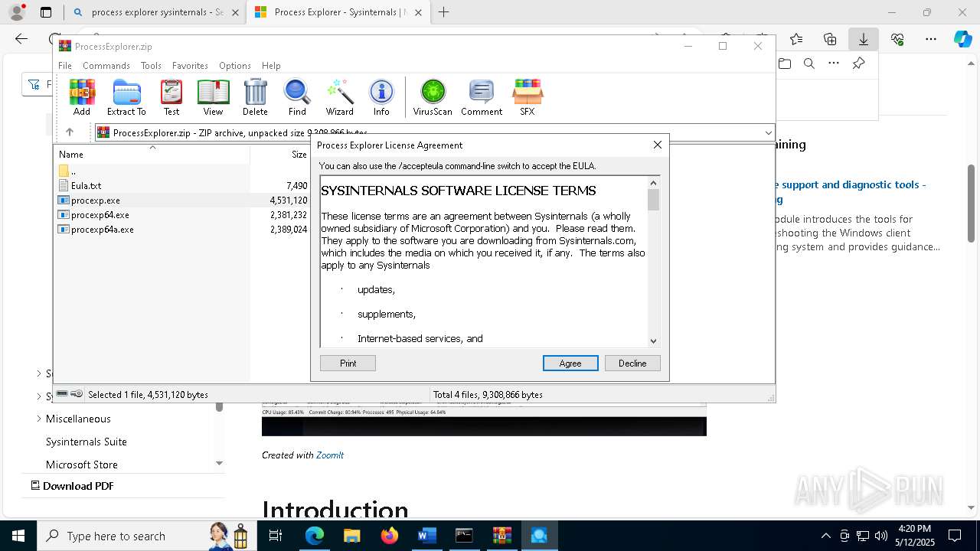This screenshot has height=551, width=980.
Task: Click the taskbar volume icon
Action: click(880, 536)
